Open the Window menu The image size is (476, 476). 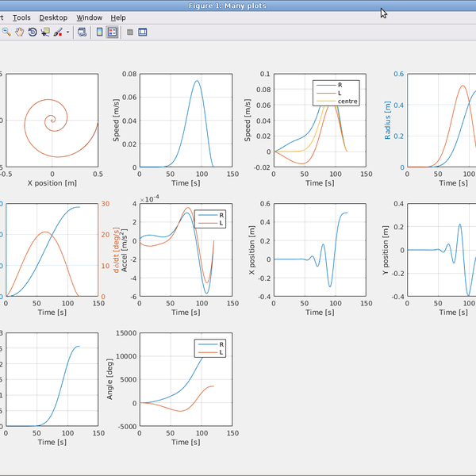tap(90, 17)
